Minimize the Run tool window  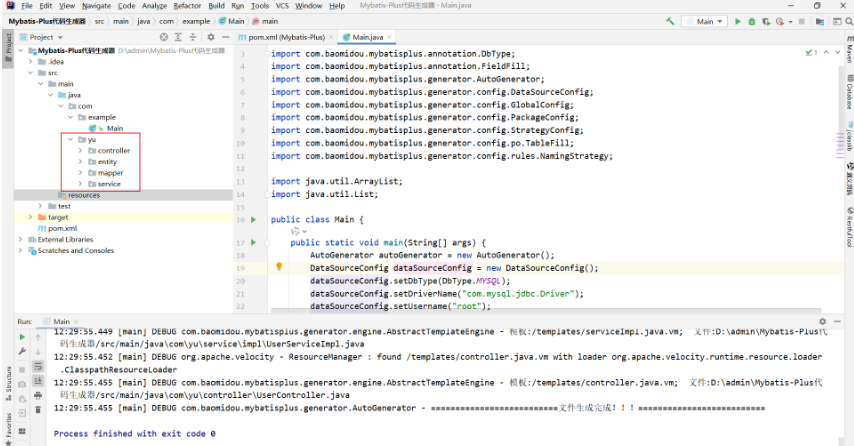[837, 321]
